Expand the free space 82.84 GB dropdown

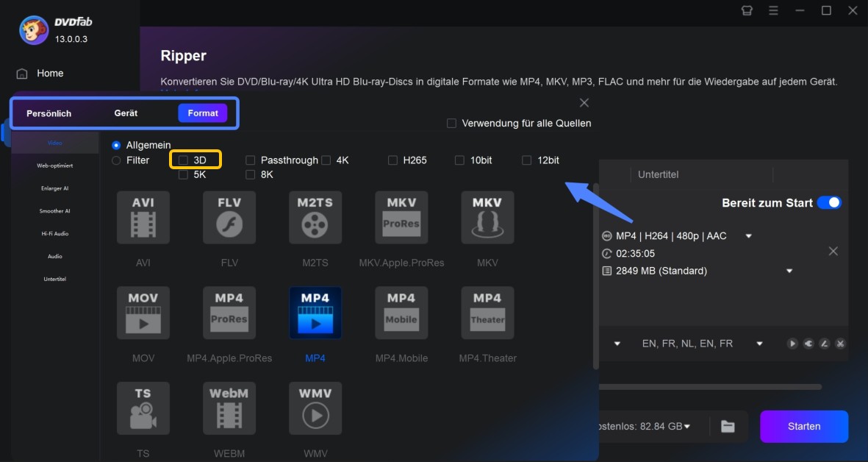[x=687, y=427]
